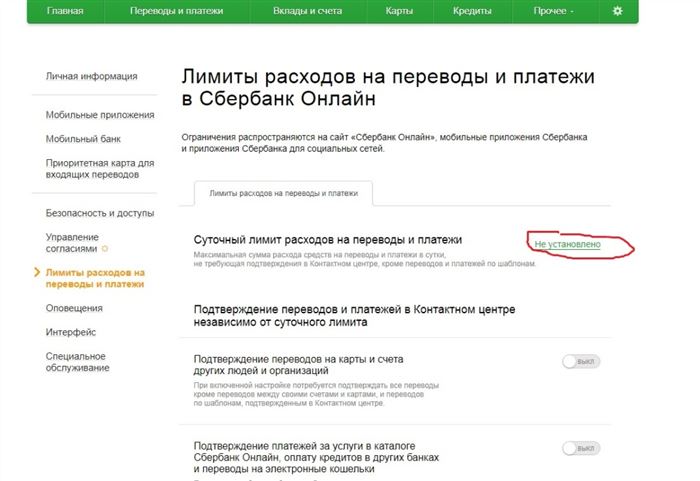700x481 pixels.
Task: Open Мобильный банк in the sidebar
Action: tap(83, 139)
